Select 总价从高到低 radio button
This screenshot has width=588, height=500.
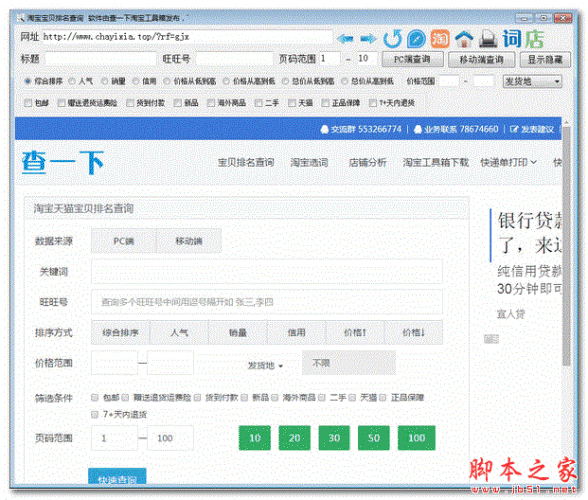345,81
